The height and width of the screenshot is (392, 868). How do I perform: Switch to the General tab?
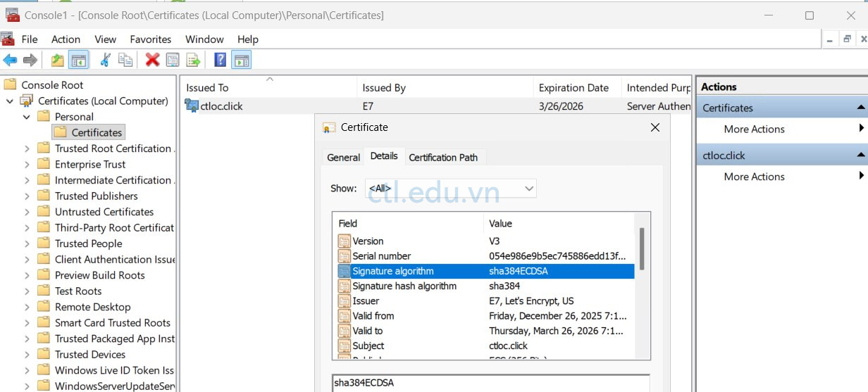344,158
